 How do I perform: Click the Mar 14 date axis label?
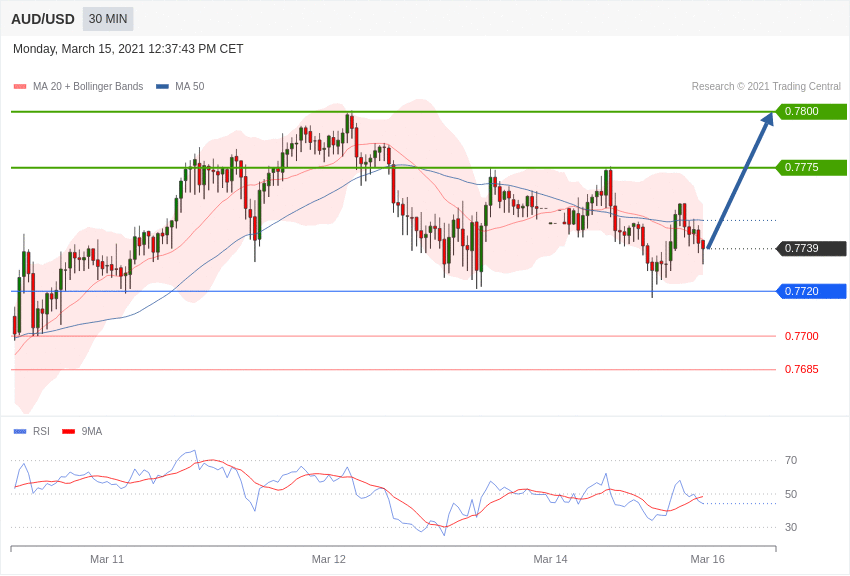550,560
